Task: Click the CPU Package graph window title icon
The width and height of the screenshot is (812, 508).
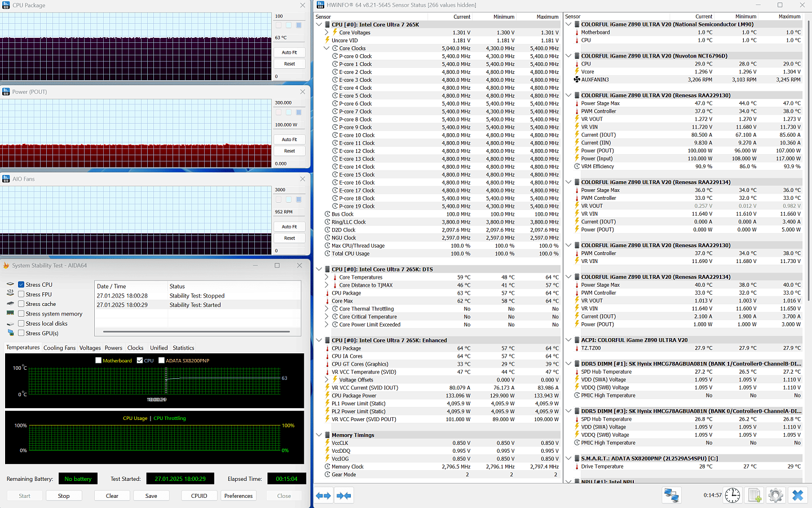Action: click(x=6, y=5)
